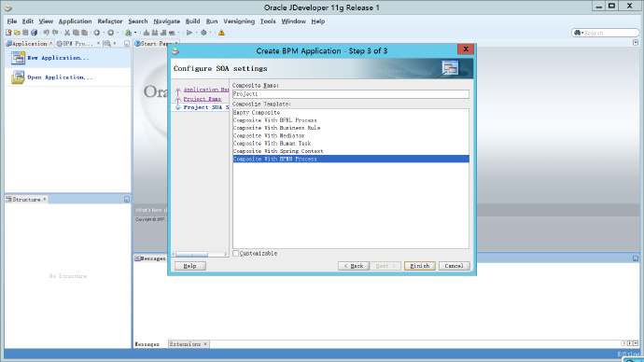Image resolution: width=644 pixels, height=362 pixels.
Task: Toggle the Customizable checkbox
Action: 236,253
